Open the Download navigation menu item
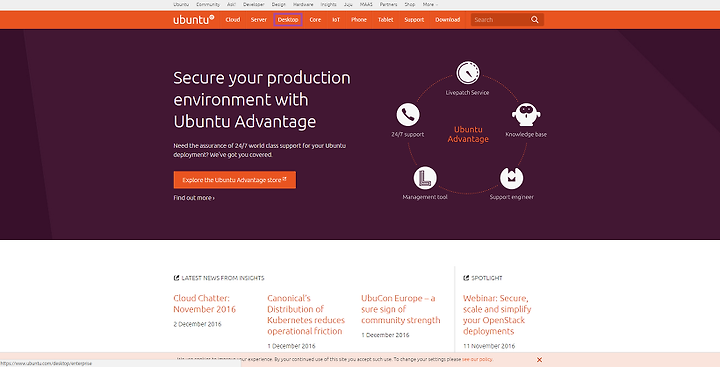This screenshot has width=720, height=367. [x=448, y=20]
